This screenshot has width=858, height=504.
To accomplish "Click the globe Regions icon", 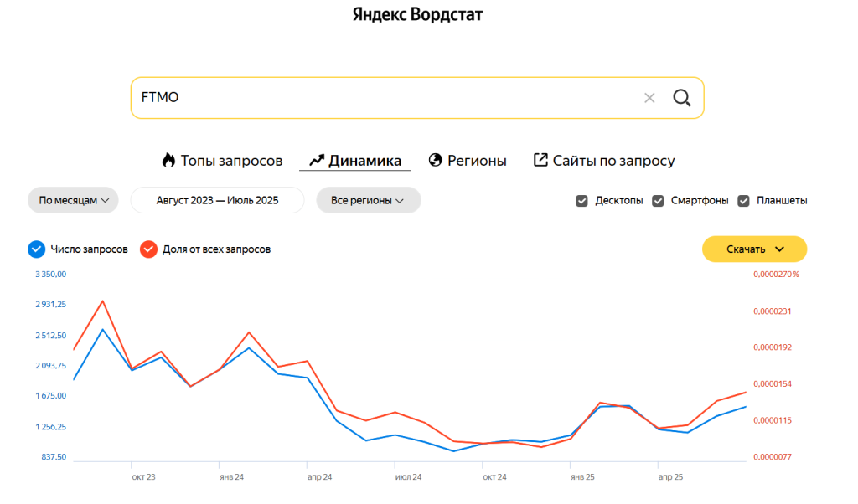I will click(x=435, y=160).
